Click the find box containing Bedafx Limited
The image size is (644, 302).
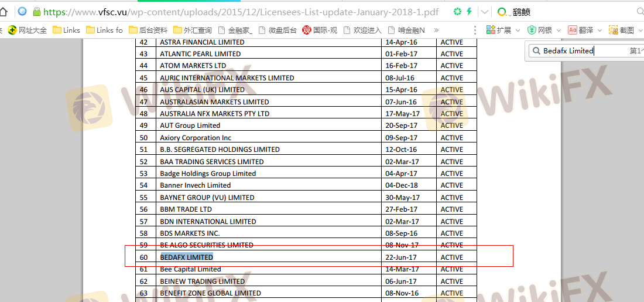pos(585,51)
